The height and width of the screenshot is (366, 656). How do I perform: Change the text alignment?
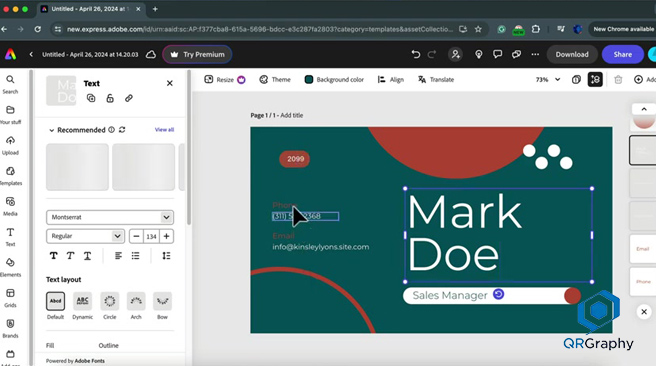[x=118, y=256]
